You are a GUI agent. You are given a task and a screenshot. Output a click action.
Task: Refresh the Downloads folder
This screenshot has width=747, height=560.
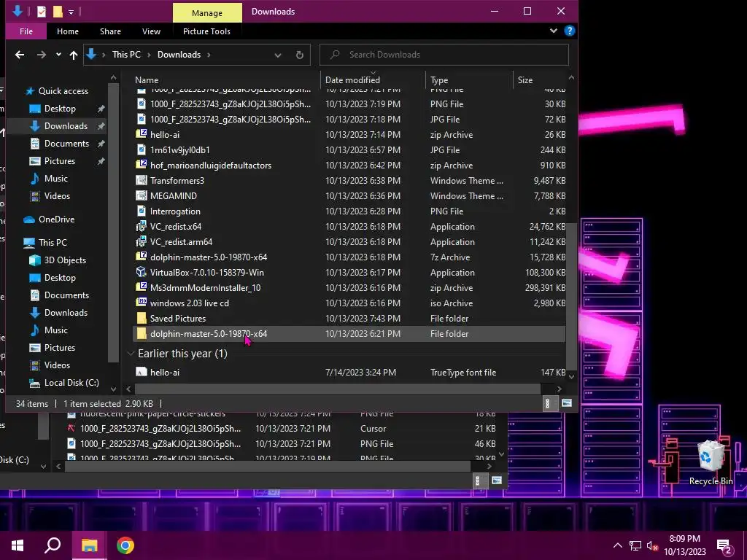coord(300,55)
